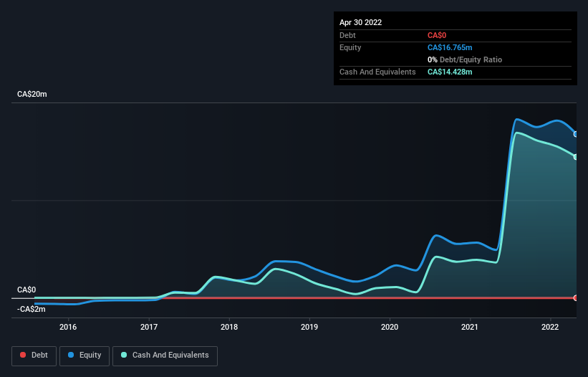This screenshot has height=377, width=588.
Task: Select the 2020 x-axis label
Action: (390, 327)
